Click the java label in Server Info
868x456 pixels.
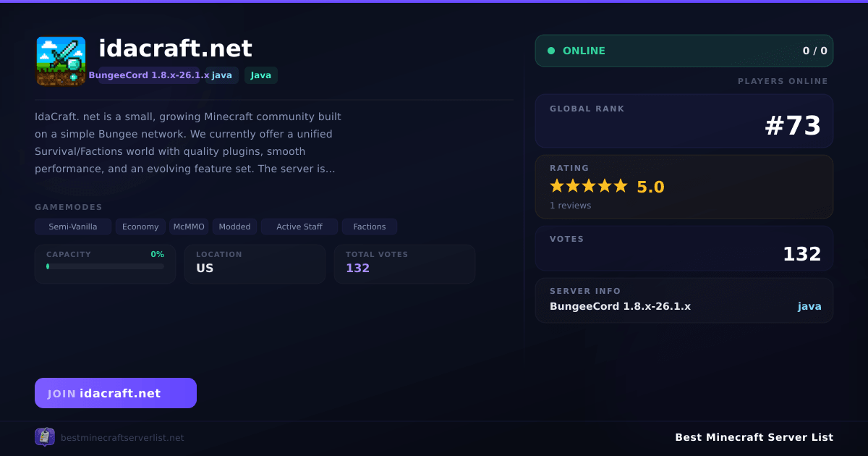(x=809, y=306)
